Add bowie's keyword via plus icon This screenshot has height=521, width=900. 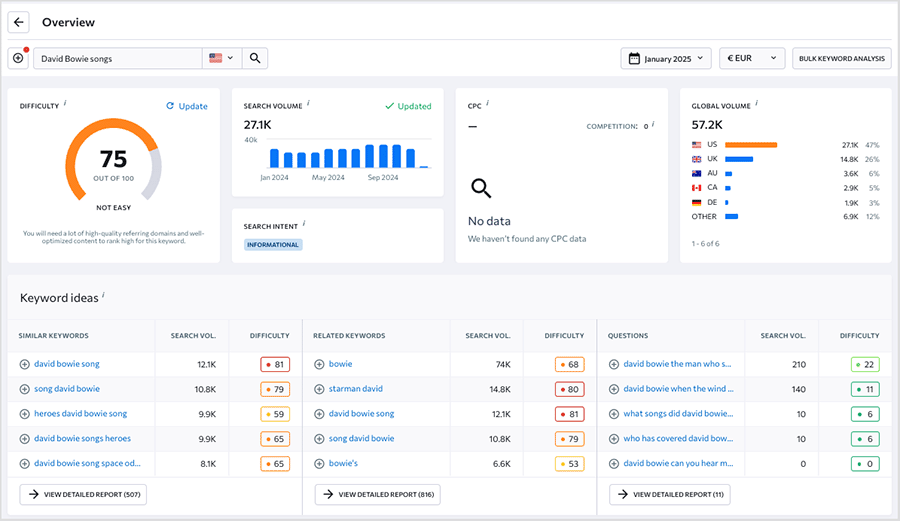(x=319, y=464)
